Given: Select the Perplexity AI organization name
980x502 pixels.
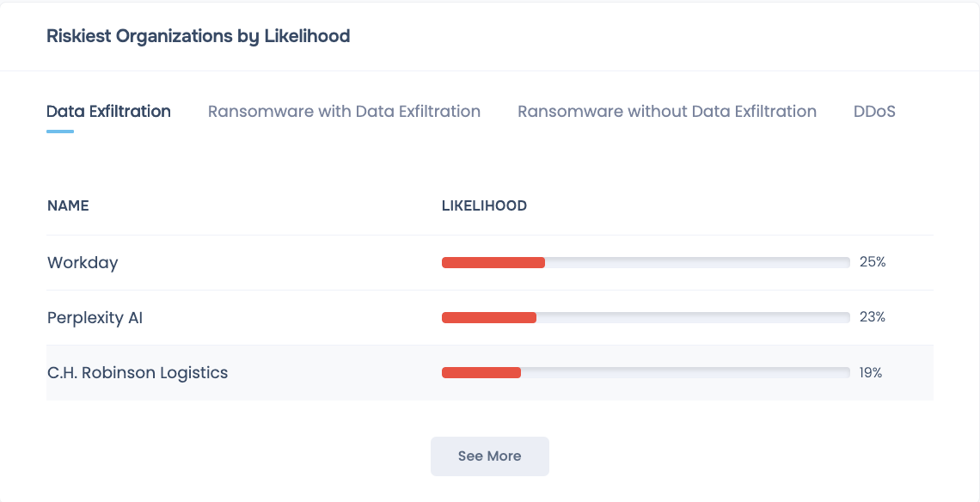Looking at the screenshot, I should 95,318.
